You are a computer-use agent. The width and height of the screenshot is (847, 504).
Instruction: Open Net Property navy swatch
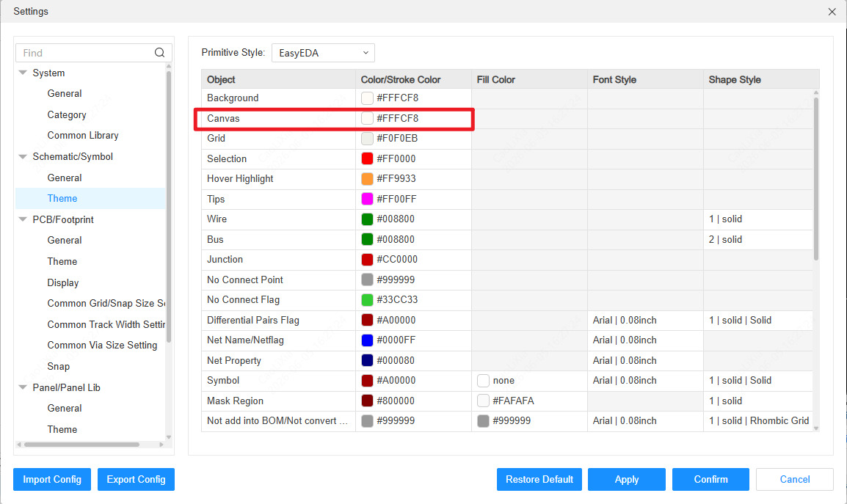[367, 360]
